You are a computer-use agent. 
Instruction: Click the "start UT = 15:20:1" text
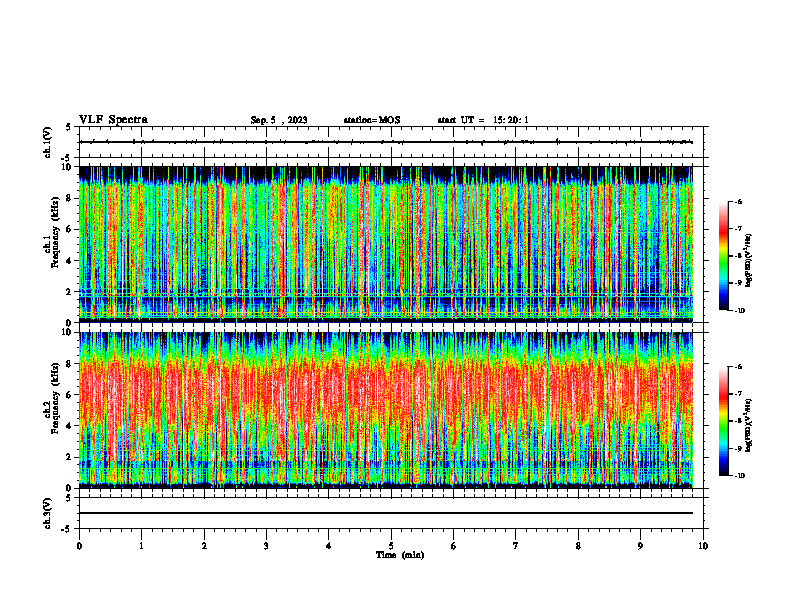click(483, 120)
